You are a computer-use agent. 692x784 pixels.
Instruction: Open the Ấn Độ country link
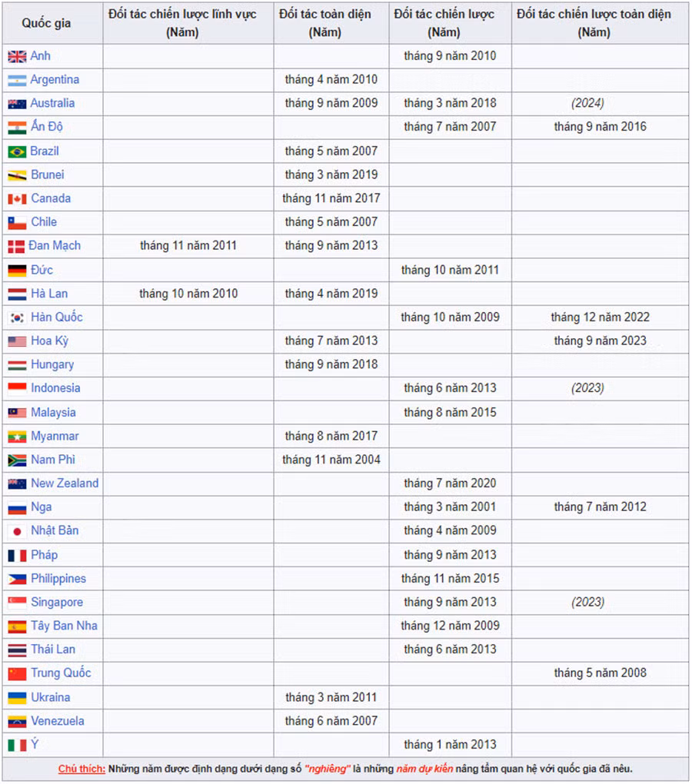point(46,127)
